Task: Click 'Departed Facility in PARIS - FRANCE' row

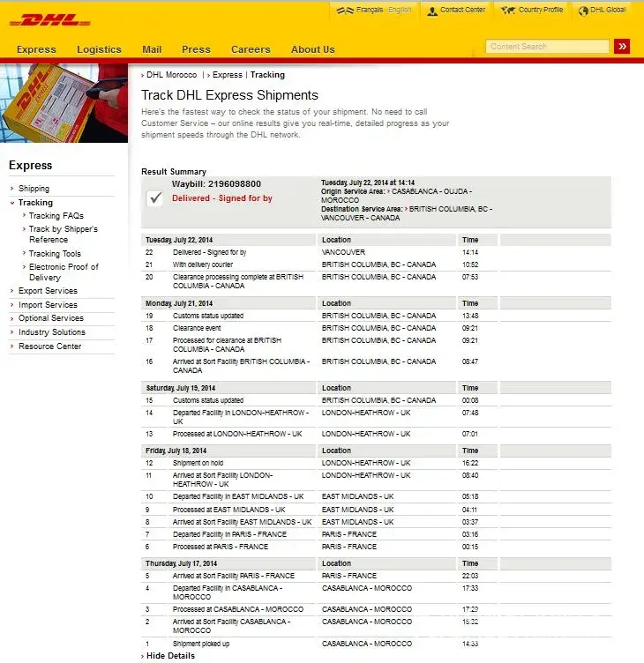Action: point(229,534)
